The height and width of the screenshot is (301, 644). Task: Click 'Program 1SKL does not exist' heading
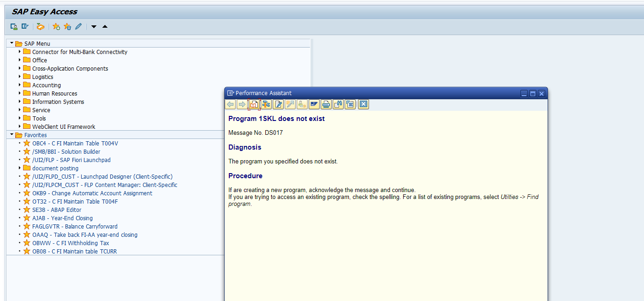coord(276,119)
